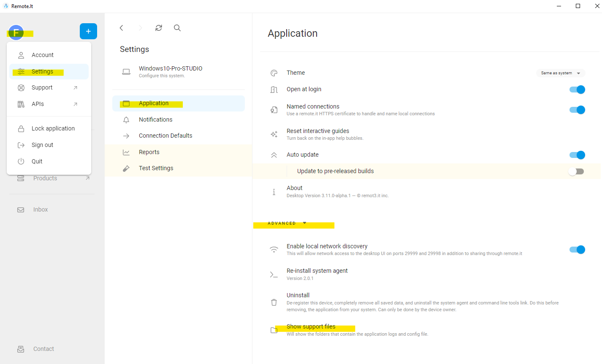The image size is (602, 364).
Task: Click the Auto update chevrons icon
Action: (274, 155)
